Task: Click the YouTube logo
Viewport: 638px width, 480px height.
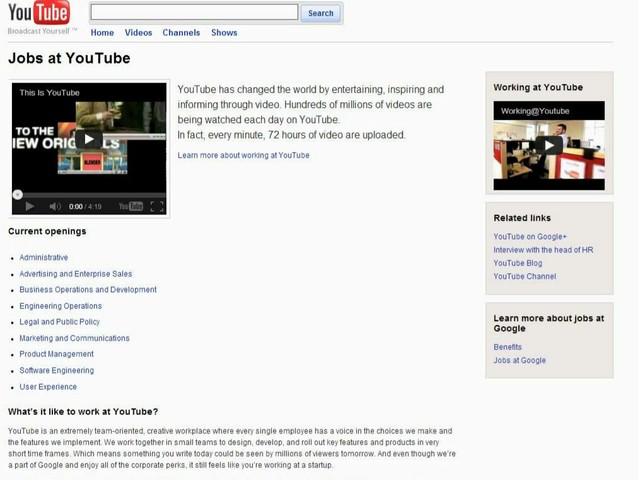Action: (39, 13)
